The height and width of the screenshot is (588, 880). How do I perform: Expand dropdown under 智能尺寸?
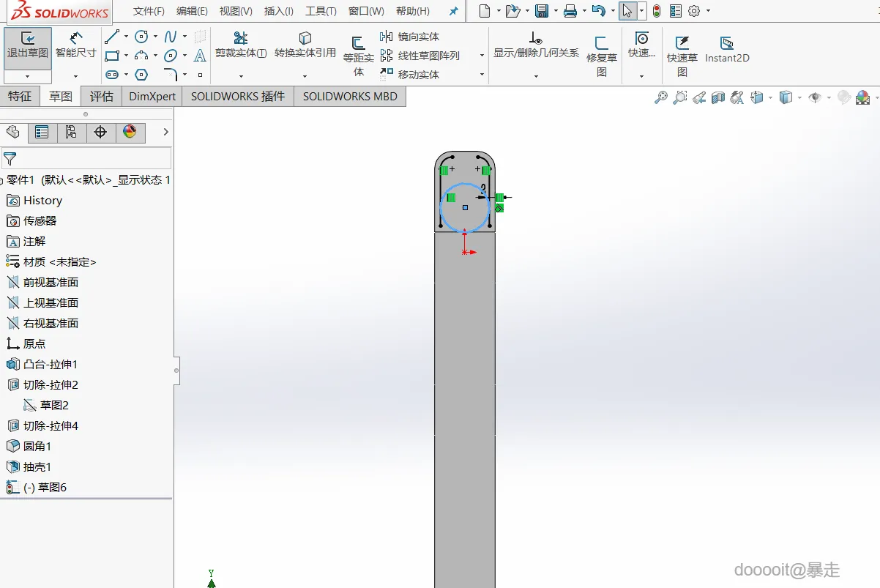(75, 76)
